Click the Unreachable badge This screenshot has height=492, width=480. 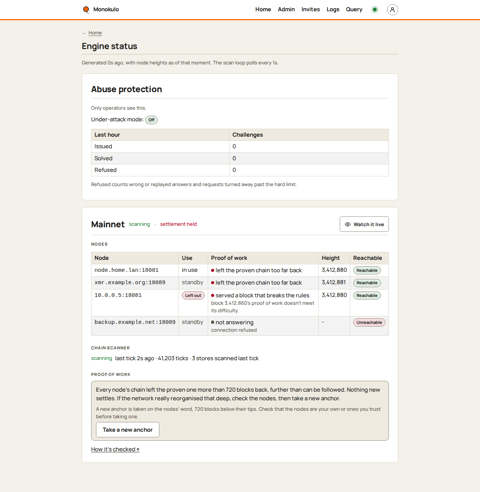point(369,322)
